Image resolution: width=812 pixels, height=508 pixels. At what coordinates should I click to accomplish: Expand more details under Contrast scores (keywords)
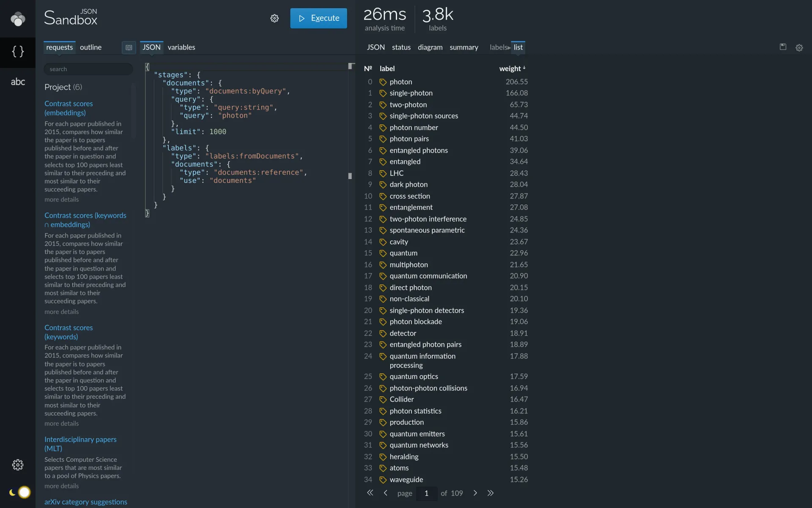pos(61,423)
